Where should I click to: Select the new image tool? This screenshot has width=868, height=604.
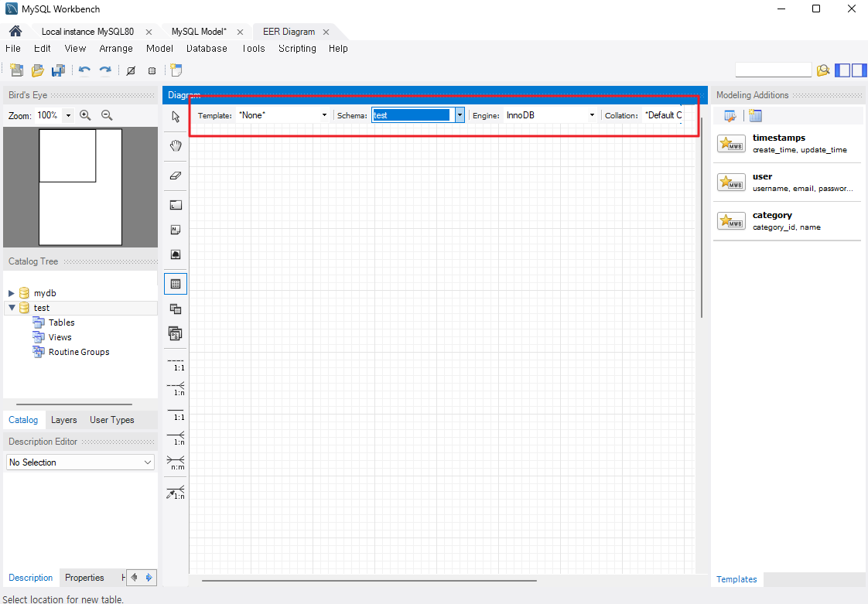click(176, 254)
